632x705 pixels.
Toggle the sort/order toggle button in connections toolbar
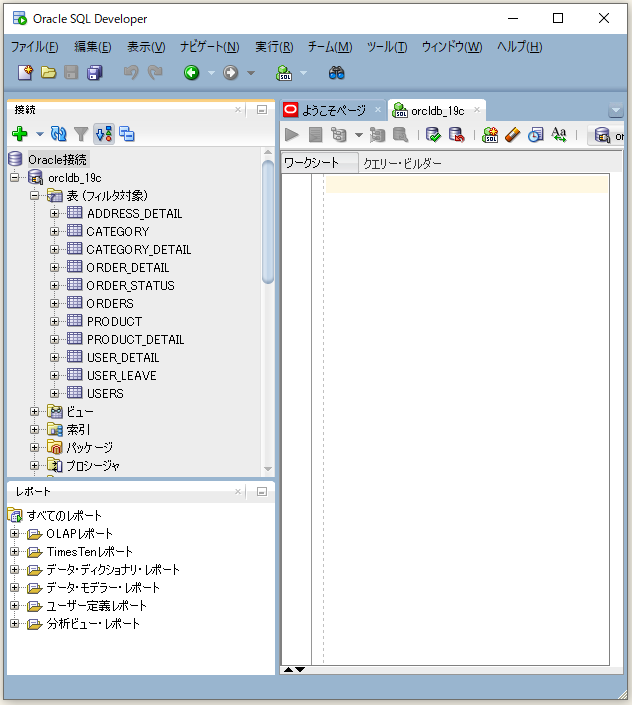tap(104, 134)
